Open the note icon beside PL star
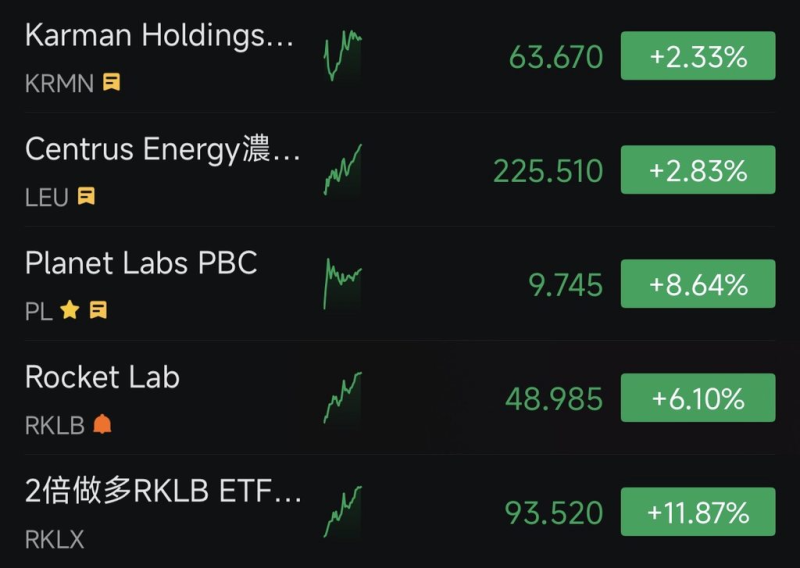800x568 pixels. click(x=98, y=311)
